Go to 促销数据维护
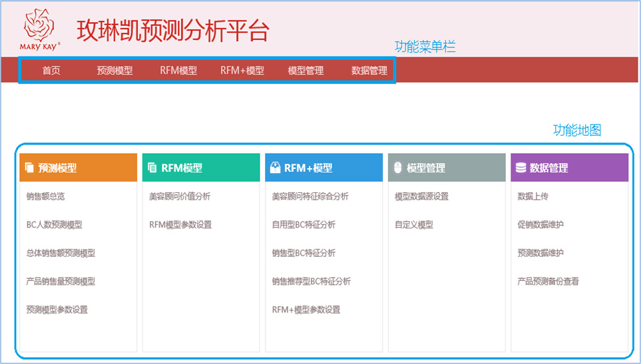This screenshot has width=641, height=364. (x=540, y=225)
